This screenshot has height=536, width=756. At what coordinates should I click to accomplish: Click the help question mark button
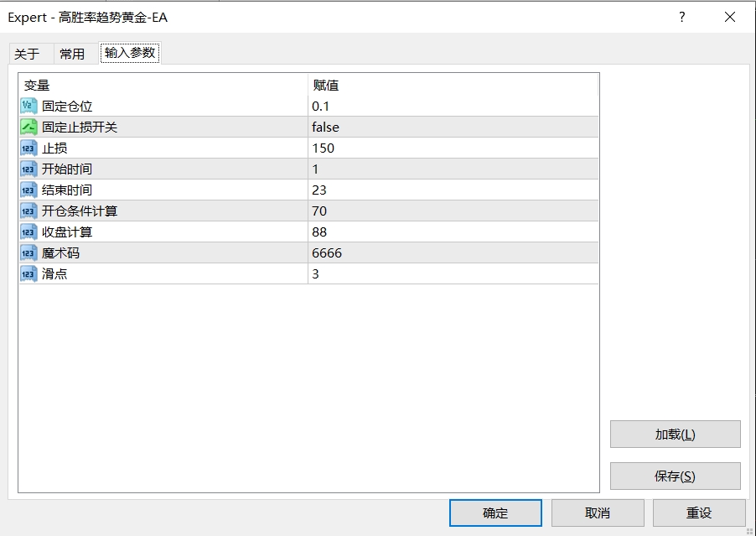click(682, 17)
